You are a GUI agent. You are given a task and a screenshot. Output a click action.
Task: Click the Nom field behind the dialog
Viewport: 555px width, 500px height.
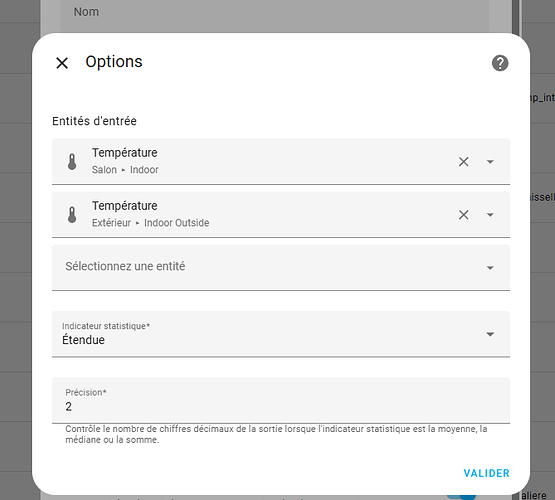[x=274, y=16]
